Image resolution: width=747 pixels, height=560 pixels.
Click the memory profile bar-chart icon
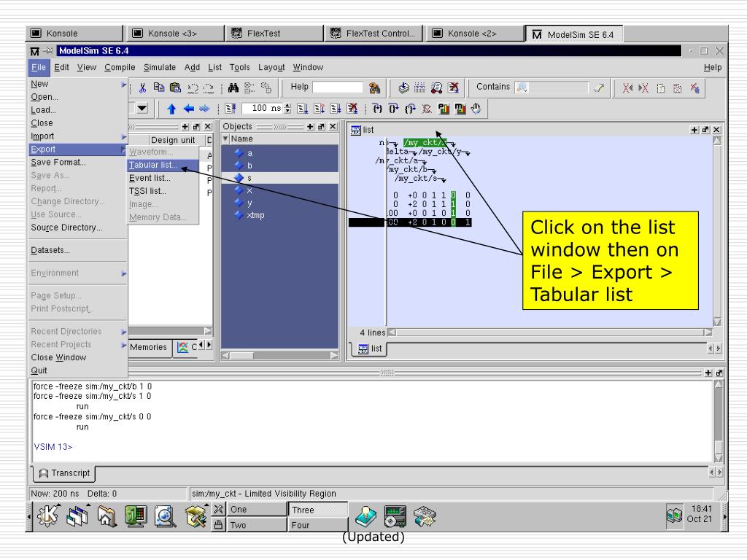(x=460, y=109)
